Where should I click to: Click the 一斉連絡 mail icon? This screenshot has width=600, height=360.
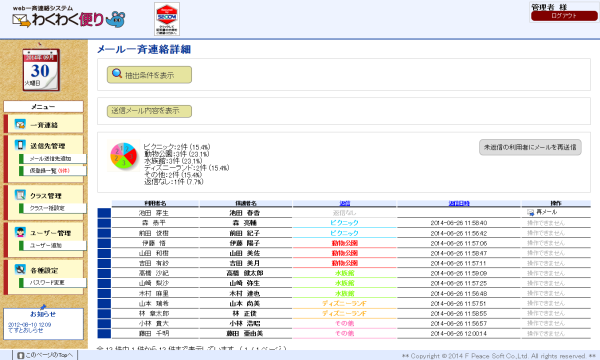20,124
